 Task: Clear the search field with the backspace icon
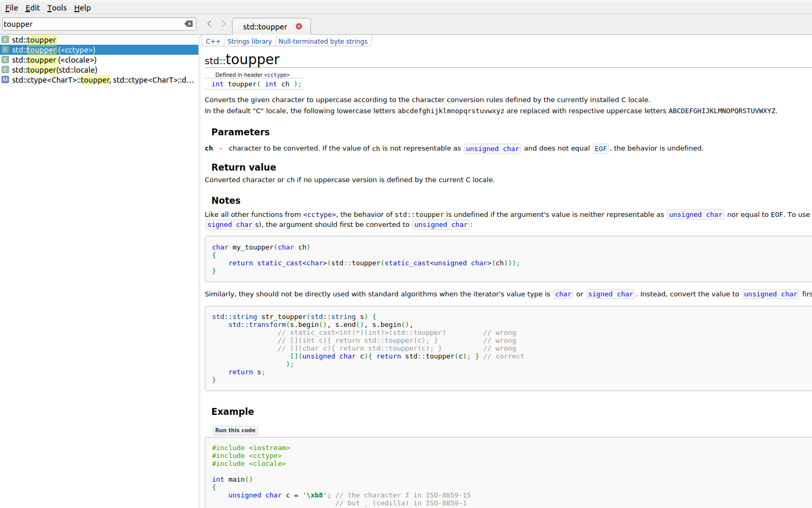point(188,24)
